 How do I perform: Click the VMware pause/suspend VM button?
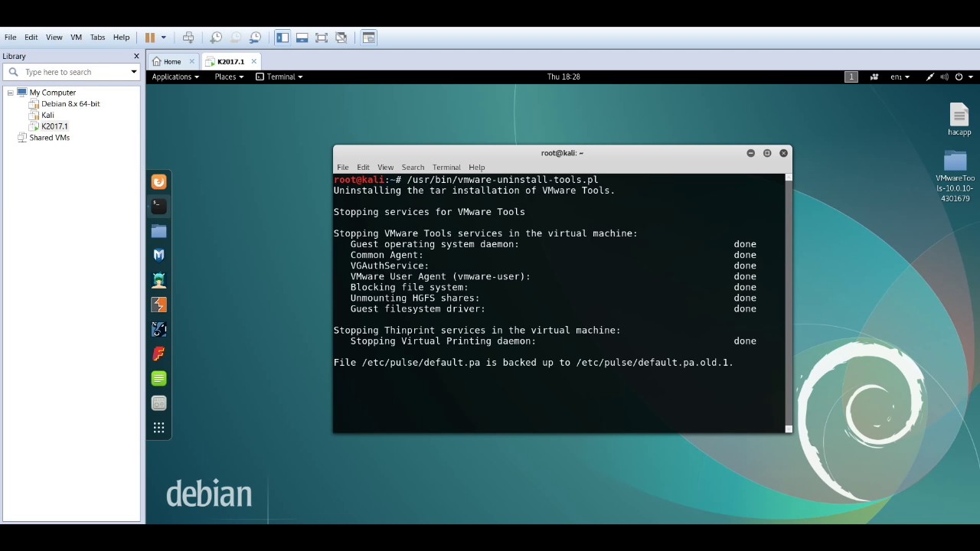[150, 37]
